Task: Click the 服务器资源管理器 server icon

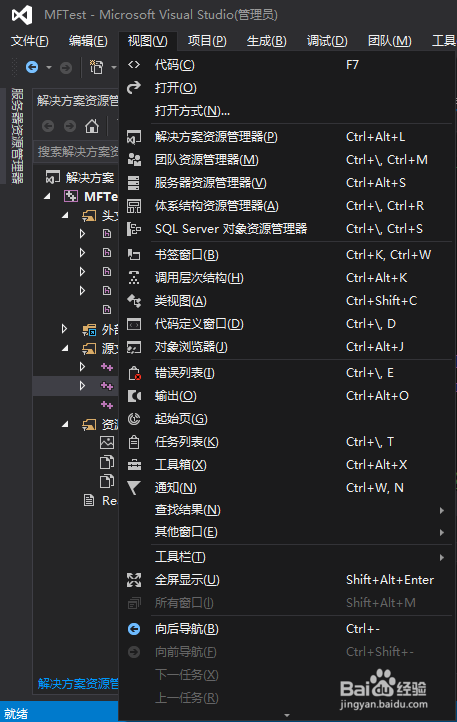Action: 134,183
